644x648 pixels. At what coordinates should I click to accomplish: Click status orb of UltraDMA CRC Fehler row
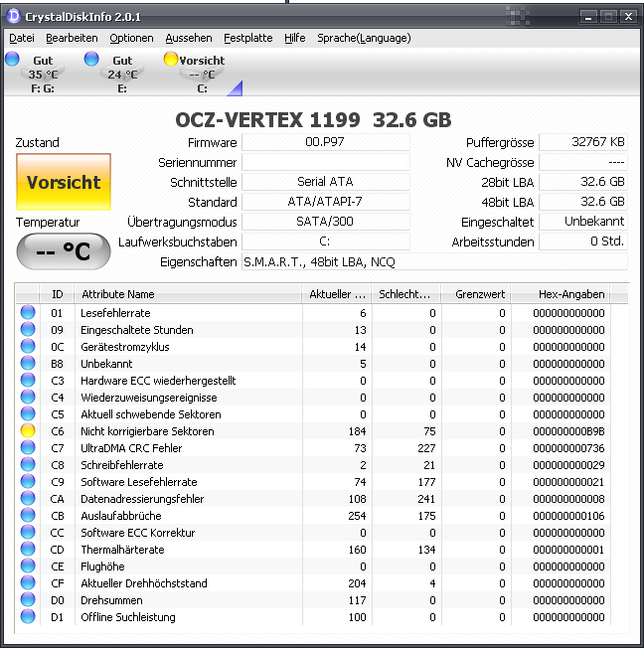click(28, 447)
